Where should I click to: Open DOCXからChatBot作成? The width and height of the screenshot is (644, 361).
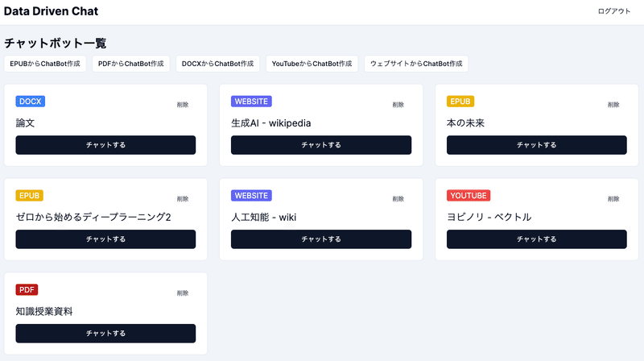217,63
